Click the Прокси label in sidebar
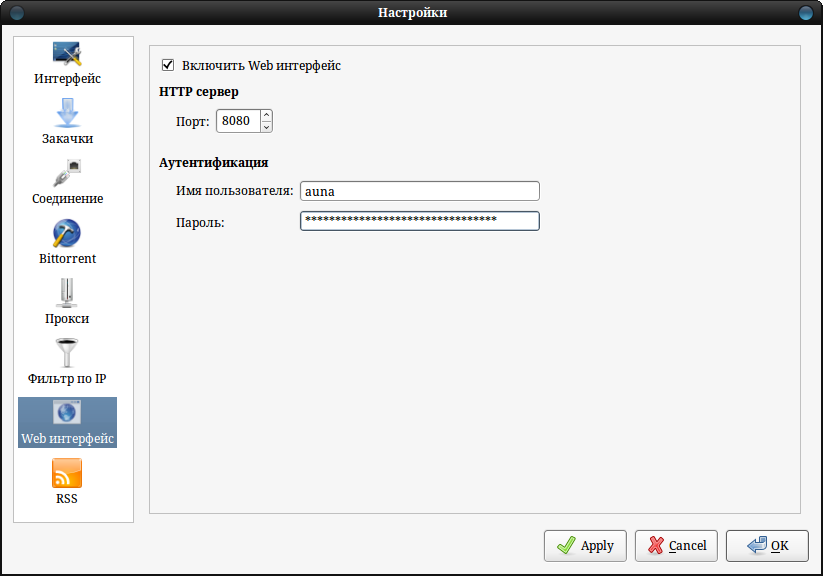The image size is (823, 576). point(67,319)
